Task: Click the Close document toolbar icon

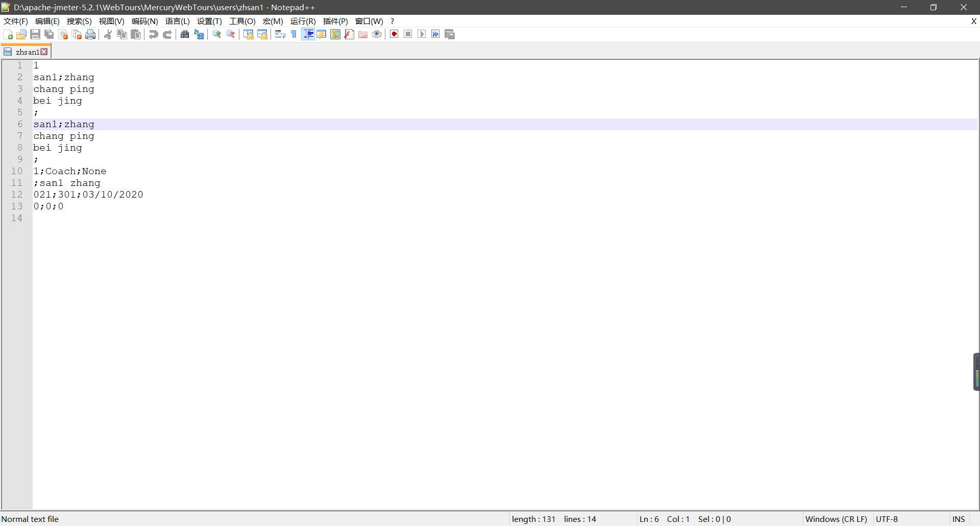Action: 63,34
